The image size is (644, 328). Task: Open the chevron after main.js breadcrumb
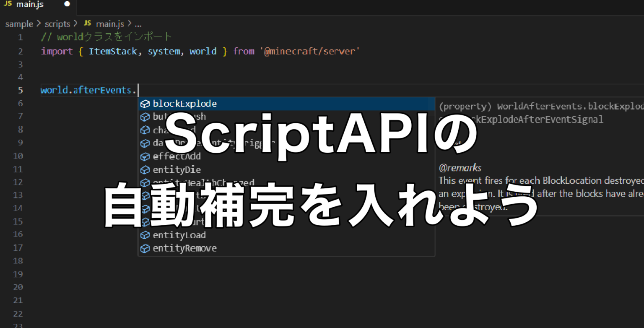tap(130, 23)
